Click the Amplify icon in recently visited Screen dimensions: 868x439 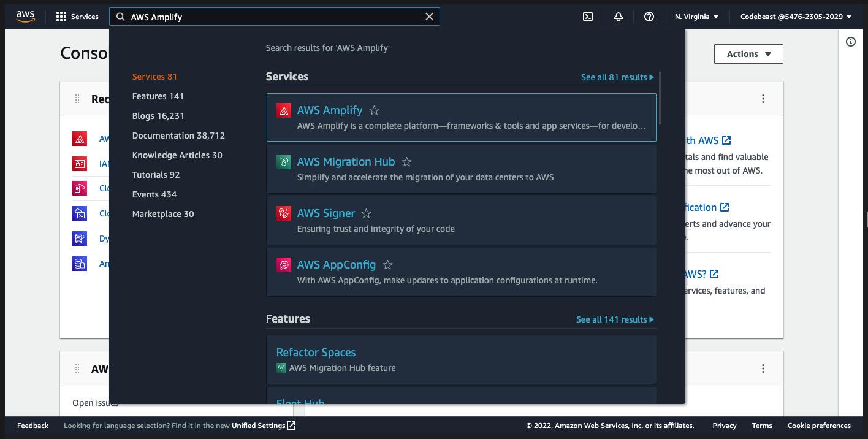80,139
